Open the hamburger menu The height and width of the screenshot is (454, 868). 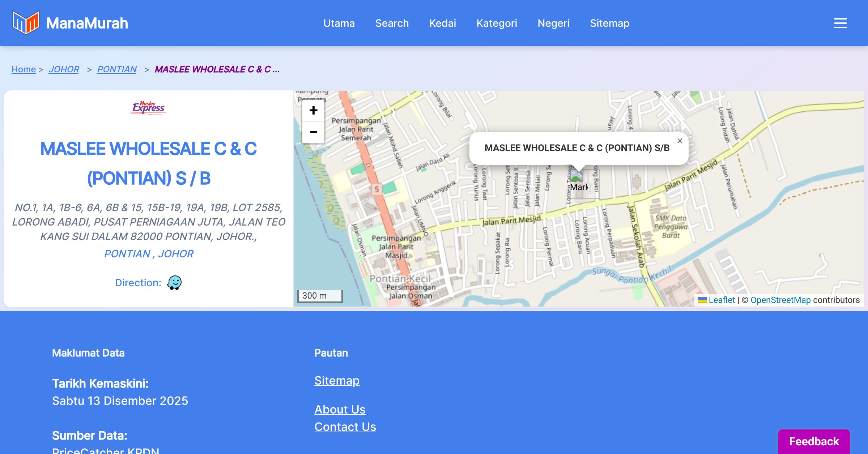(840, 23)
